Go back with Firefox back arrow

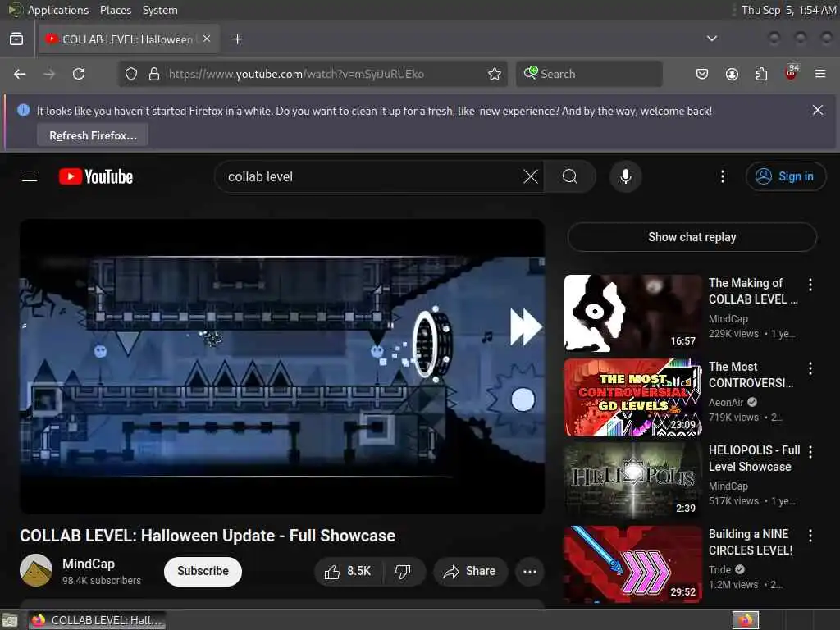click(x=20, y=74)
